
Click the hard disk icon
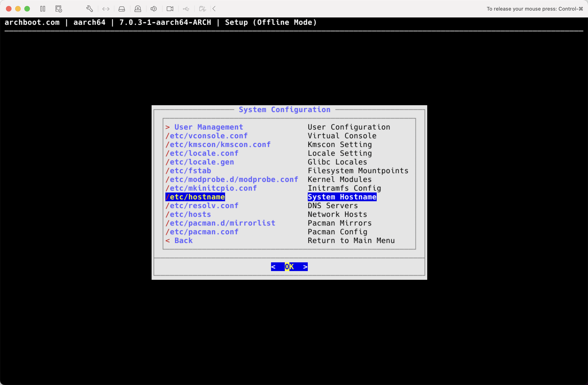[122, 9]
